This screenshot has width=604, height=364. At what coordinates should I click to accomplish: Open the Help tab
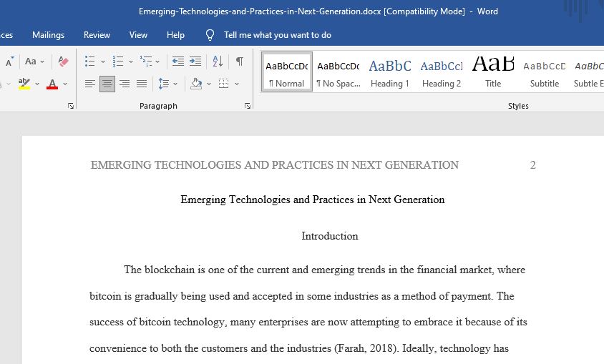point(175,35)
